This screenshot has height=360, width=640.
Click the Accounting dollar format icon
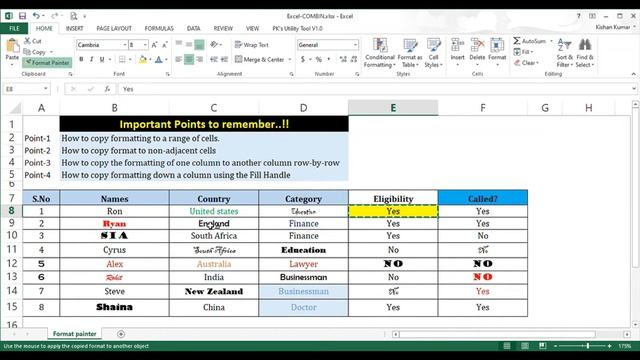tap(303, 60)
